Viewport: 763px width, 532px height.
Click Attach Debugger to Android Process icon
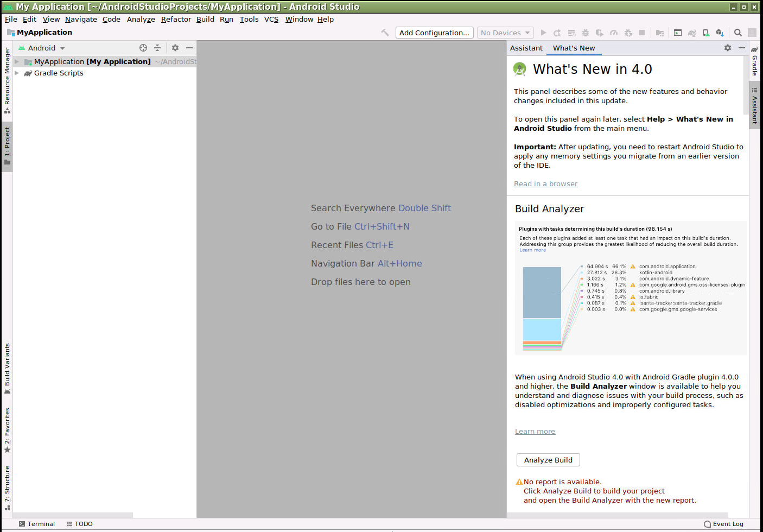(x=628, y=33)
